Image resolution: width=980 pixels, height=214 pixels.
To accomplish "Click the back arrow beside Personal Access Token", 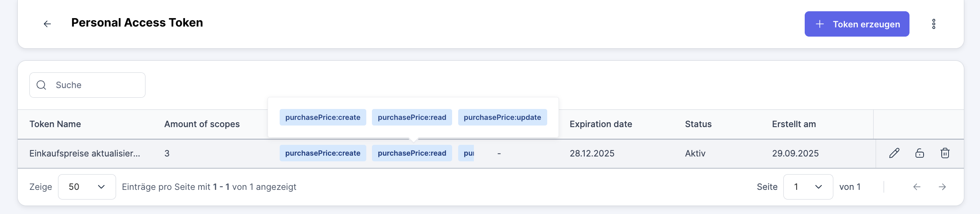I will pyautogui.click(x=47, y=24).
